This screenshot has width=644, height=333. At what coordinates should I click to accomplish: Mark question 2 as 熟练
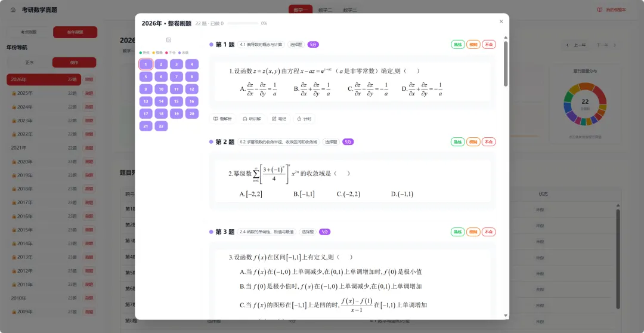(457, 142)
